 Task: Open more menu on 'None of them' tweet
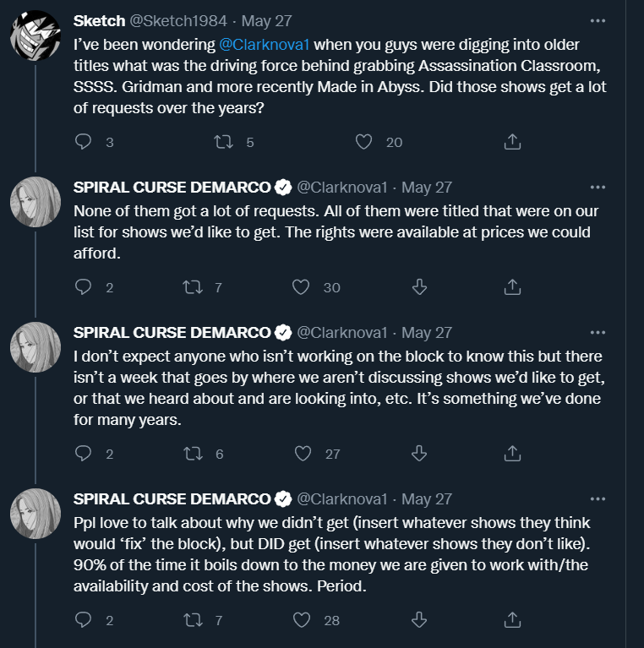click(x=598, y=187)
